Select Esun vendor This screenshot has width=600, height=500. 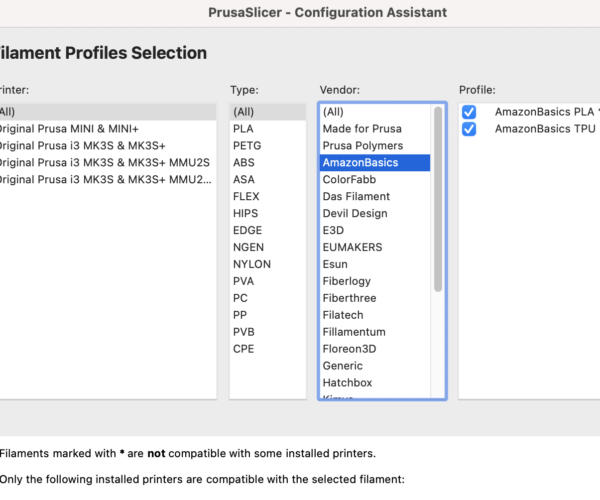[x=375, y=264]
